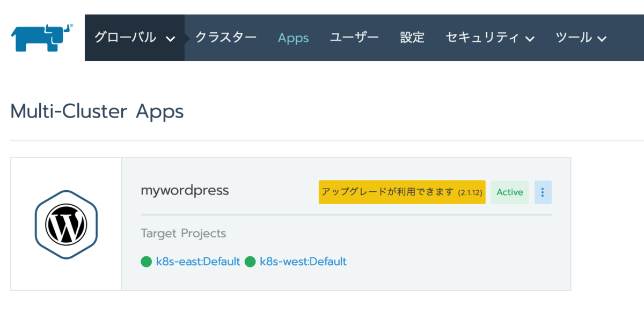Open the k8s-west:Default project link
644x310 pixels.
[x=303, y=262]
